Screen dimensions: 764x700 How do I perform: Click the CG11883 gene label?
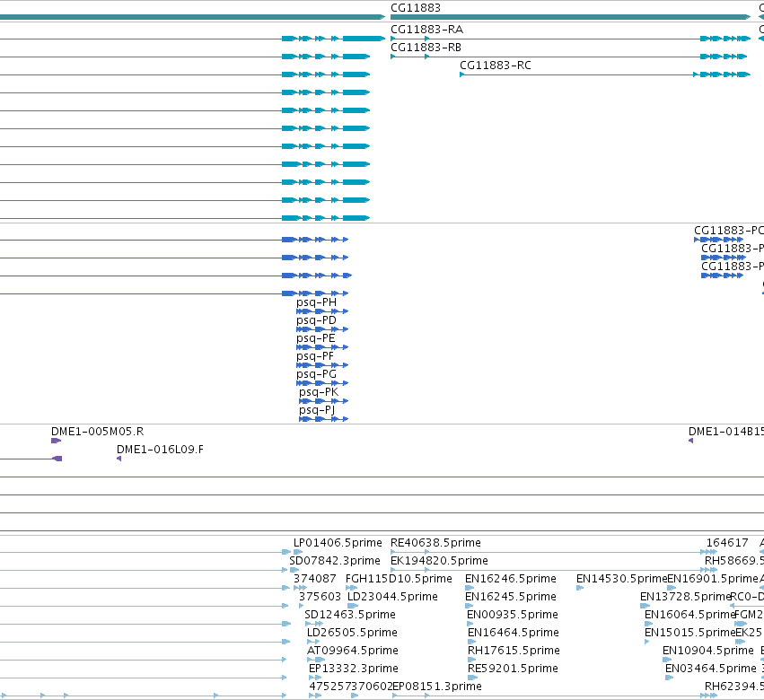pyautogui.click(x=416, y=8)
